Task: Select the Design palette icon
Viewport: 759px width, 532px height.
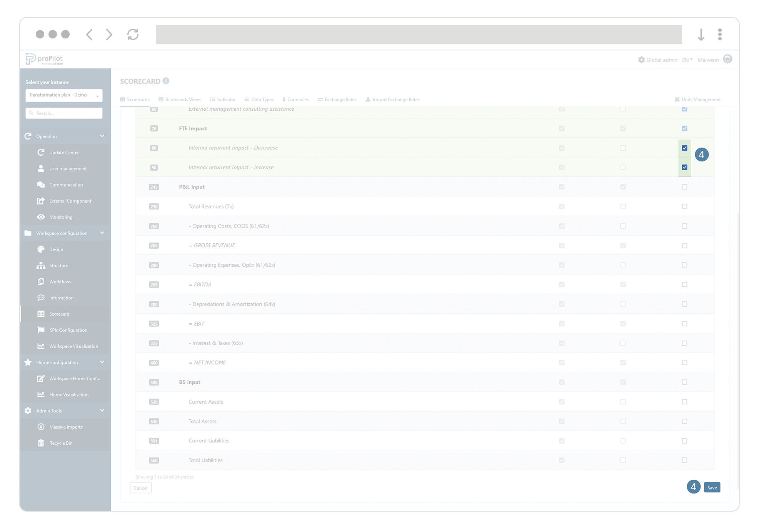Action: (x=41, y=249)
